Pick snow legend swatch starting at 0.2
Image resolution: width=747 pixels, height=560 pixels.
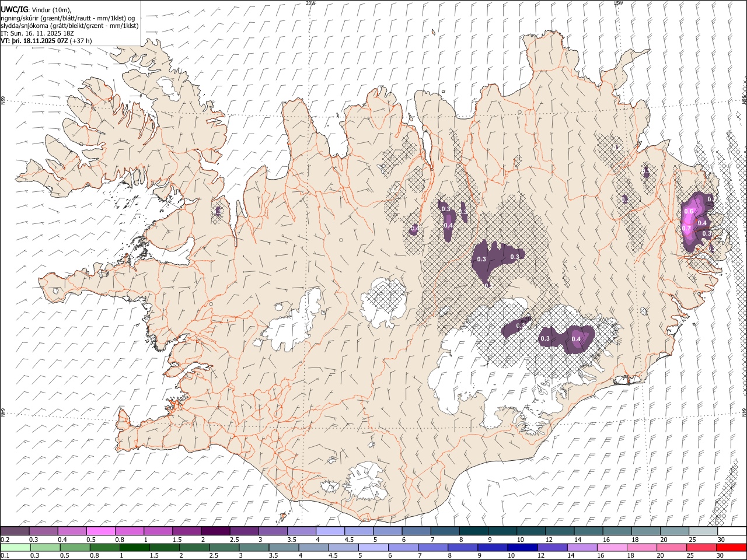(15, 531)
